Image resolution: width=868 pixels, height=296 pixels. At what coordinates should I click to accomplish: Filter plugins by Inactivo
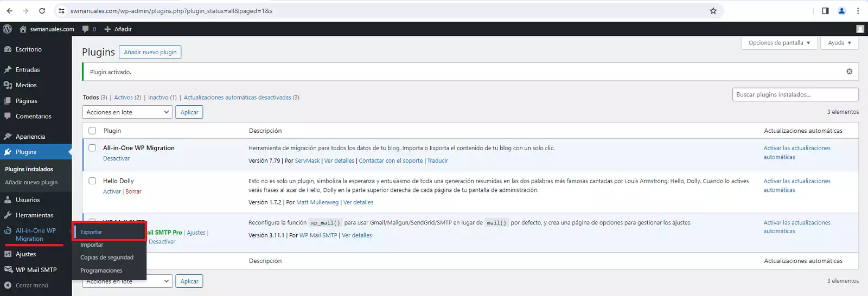click(x=158, y=98)
